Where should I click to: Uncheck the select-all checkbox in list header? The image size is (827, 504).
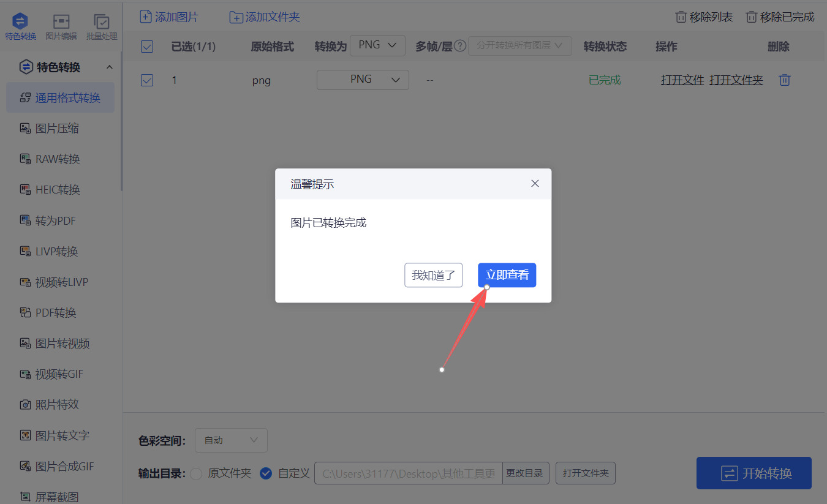coord(146,46)
